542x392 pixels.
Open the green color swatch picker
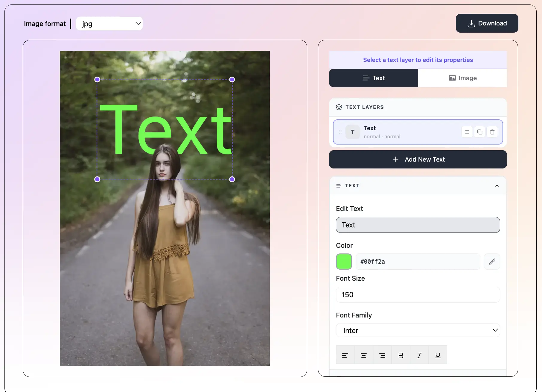point(344,262)
